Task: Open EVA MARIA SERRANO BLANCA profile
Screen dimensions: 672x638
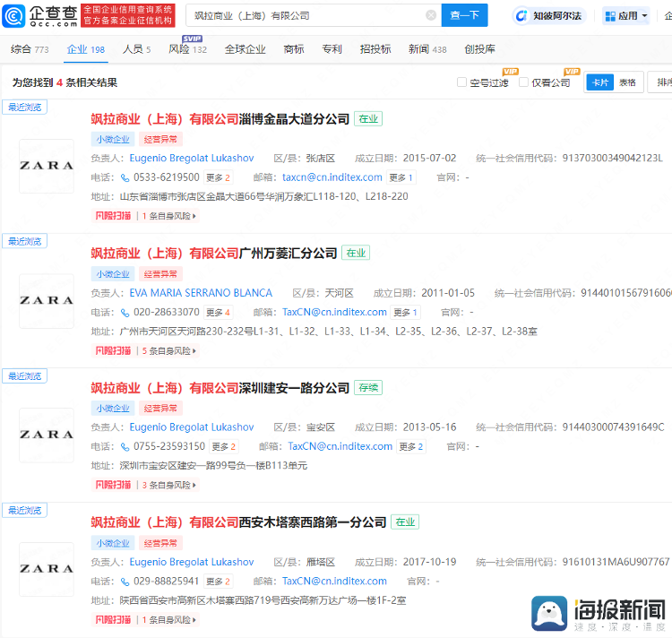Action: [x=201, y=293]
